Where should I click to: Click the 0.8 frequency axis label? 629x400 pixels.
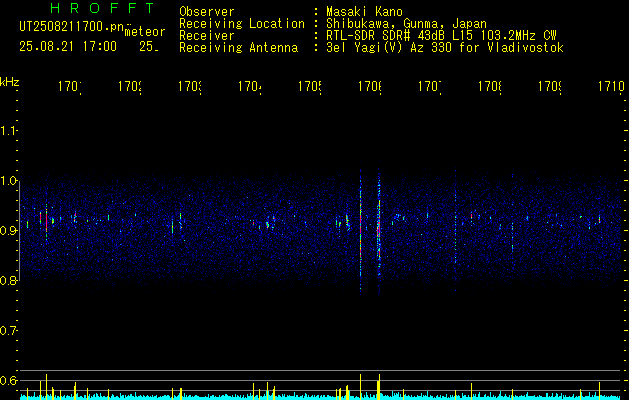coord(9,280)
